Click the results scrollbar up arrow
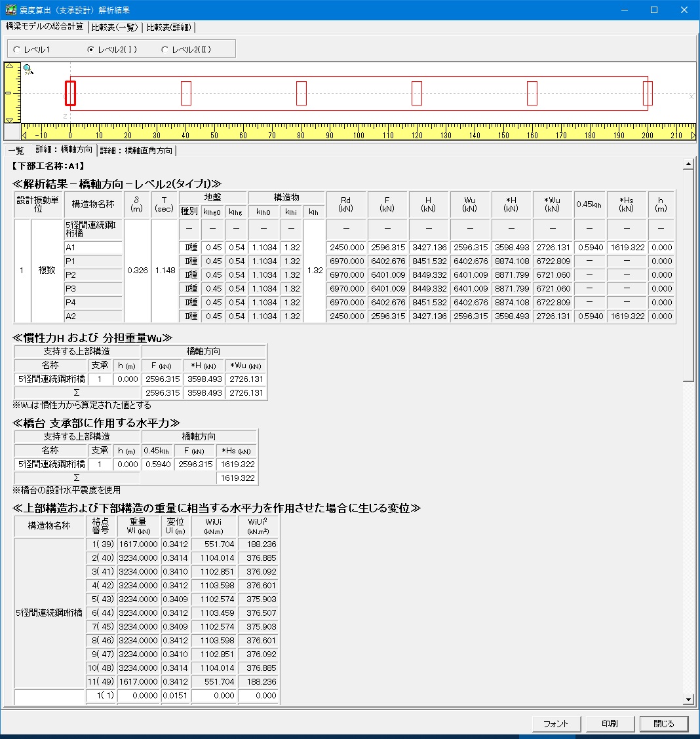 point(688,164)
